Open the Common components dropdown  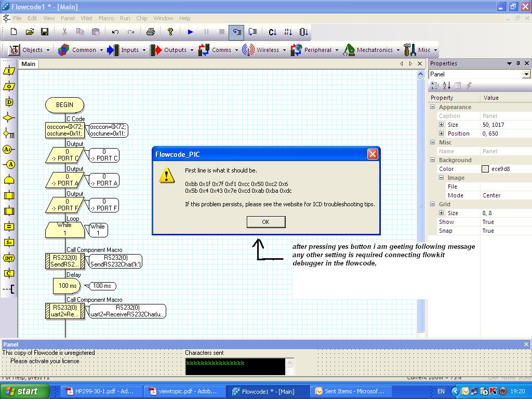81,50
